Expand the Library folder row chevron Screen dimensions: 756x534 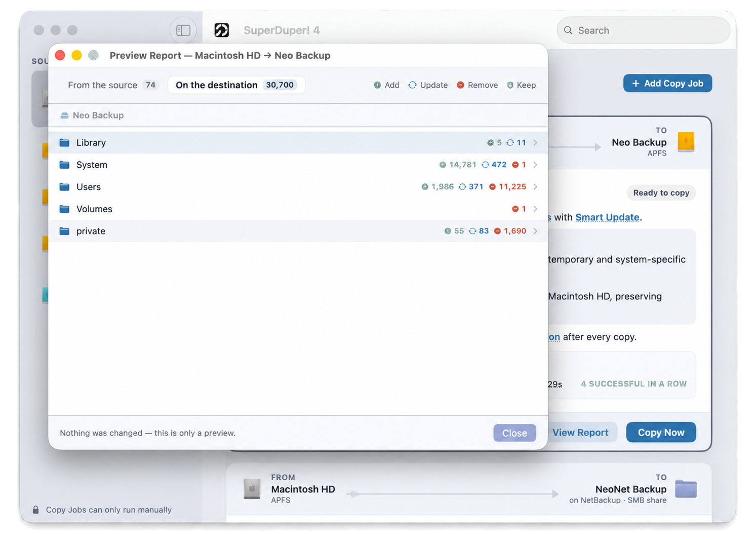tap(535, 143)
